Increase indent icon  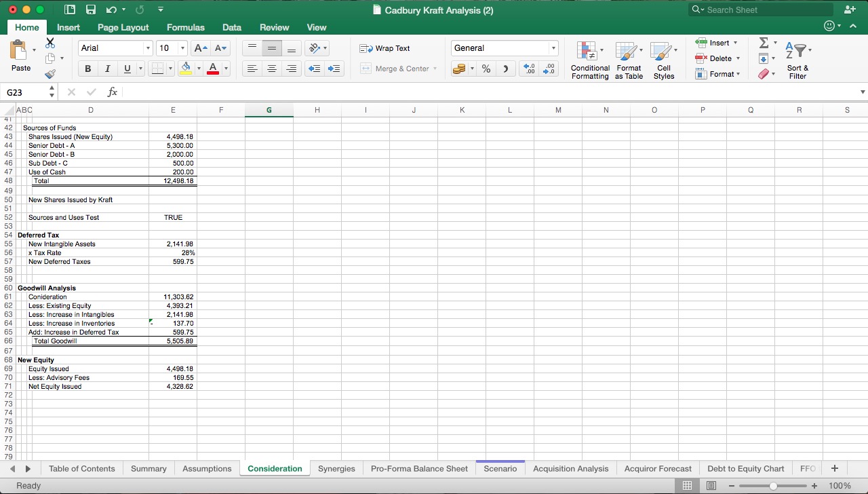(334, 69)
